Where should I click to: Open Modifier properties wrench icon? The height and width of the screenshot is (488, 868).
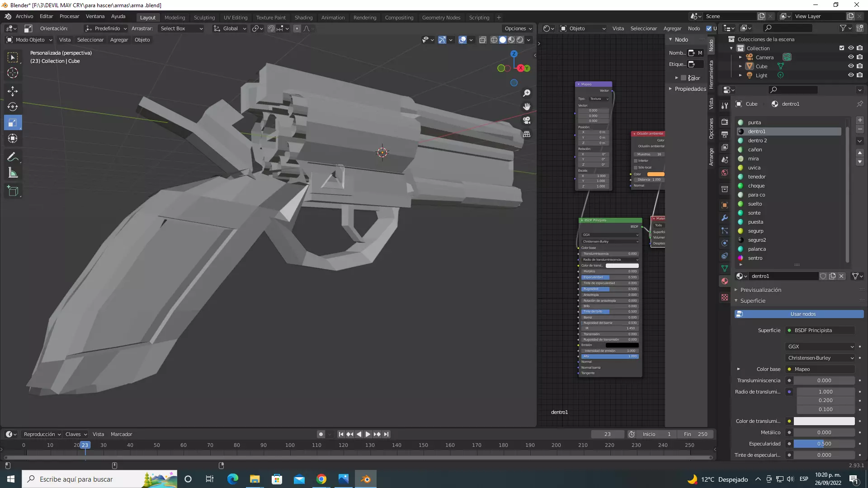pyautogui.click(x=725, y=218)
